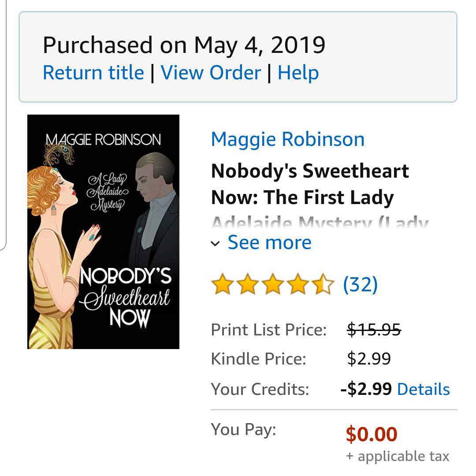The width and height of the screenshot is (476, 476).
Task: Click the chevron beside See more
Action: [216, 243]
